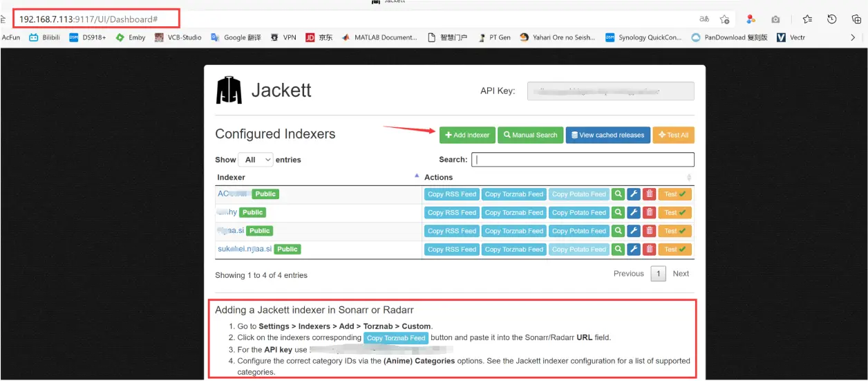Focus the indexer Search input field
The width and height of the screenshot is (868, 381).
point(583,160)
